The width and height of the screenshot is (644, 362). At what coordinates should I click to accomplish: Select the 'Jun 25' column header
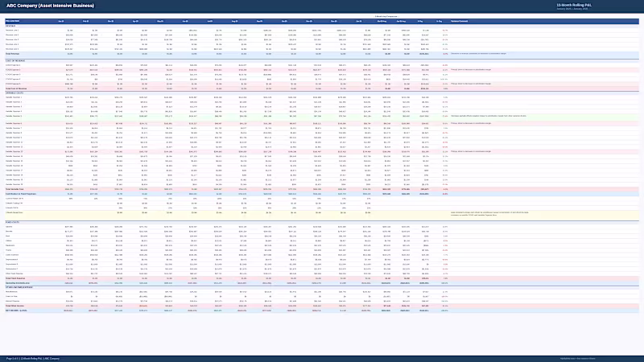point(185,21)
